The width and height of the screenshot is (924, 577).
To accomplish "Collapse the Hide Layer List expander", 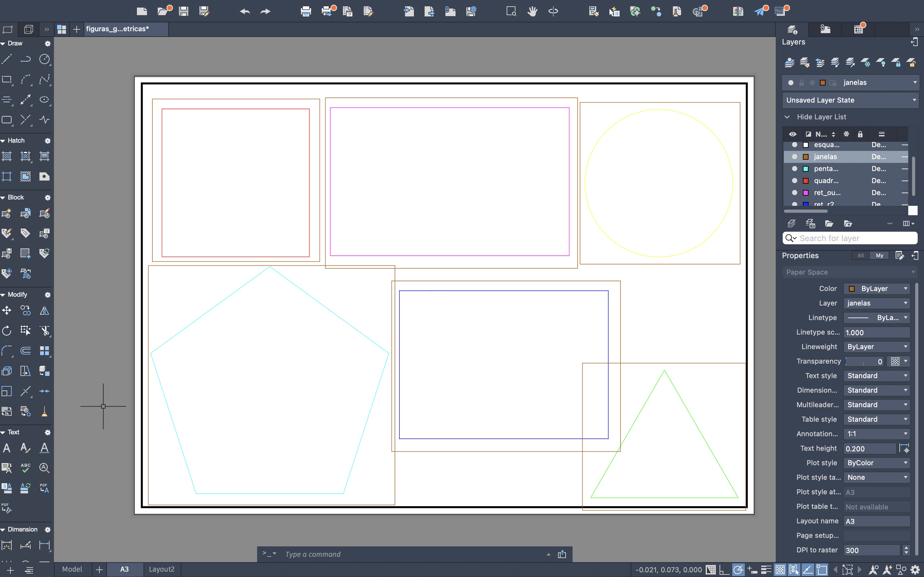I will point(787,117).
